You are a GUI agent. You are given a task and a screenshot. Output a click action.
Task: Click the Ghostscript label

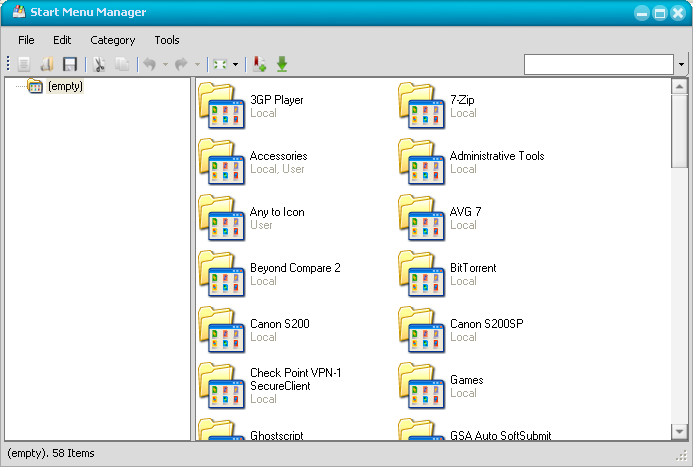[276, 435]
